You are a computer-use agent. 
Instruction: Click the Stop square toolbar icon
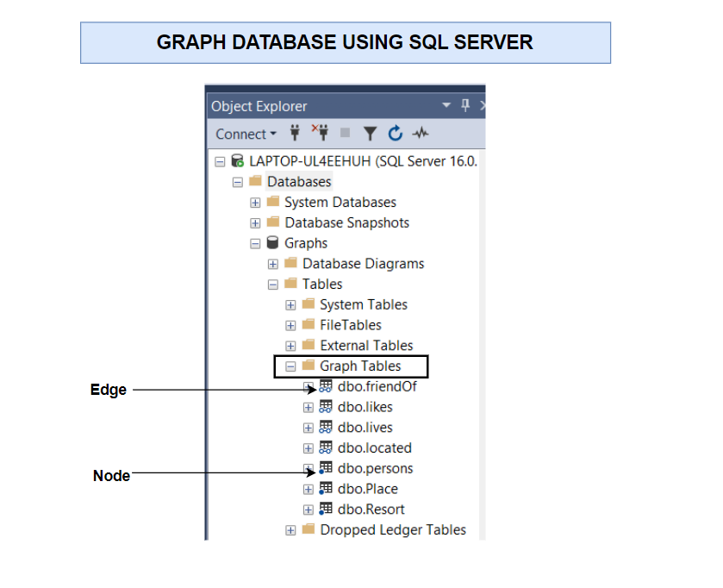[346, 134]
